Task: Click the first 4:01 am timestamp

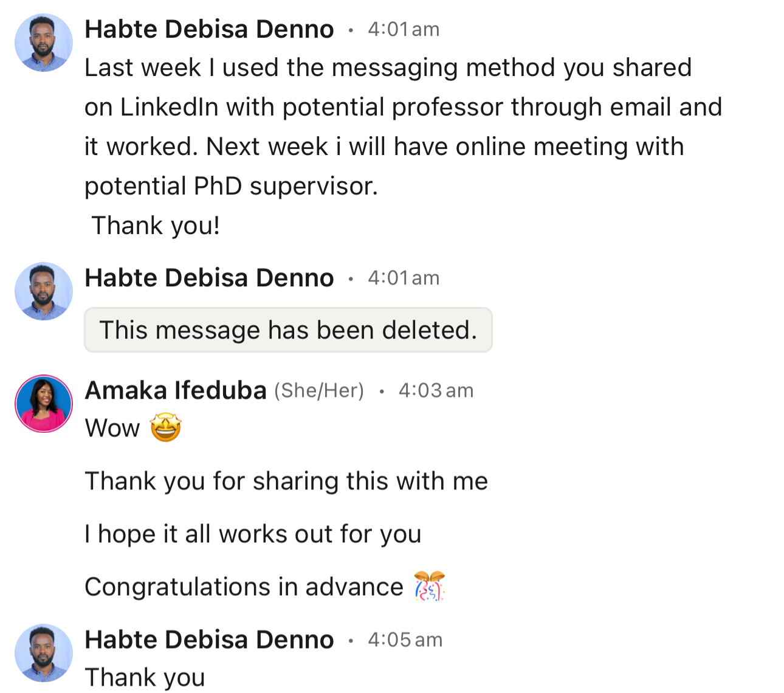Action: (x=404, y=29)
